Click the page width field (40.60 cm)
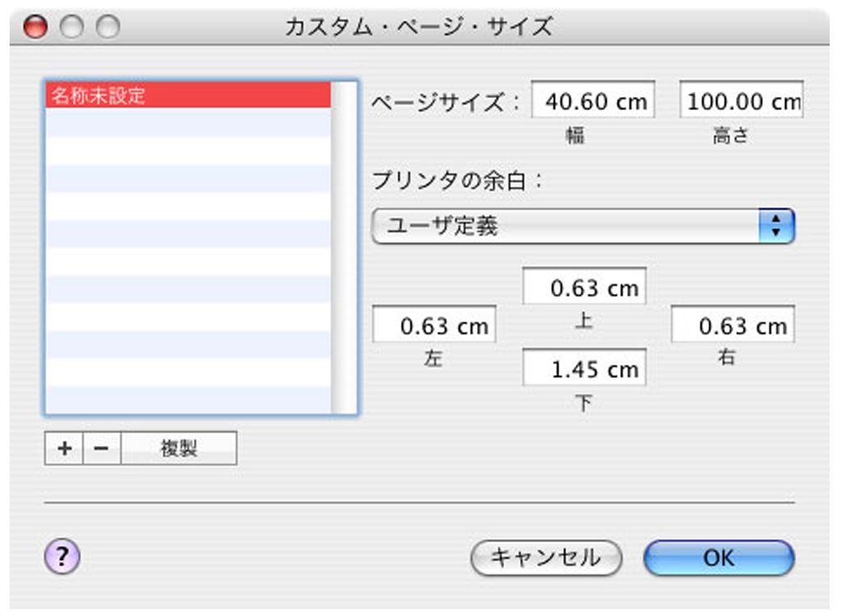This screenshot has width=841, height=616. [x=593, y=102]
